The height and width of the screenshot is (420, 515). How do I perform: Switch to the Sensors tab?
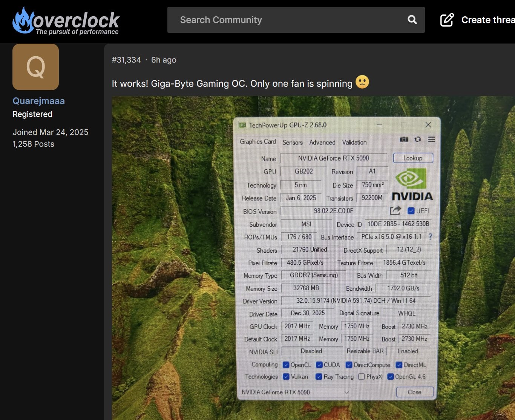[x=293, y=143]
